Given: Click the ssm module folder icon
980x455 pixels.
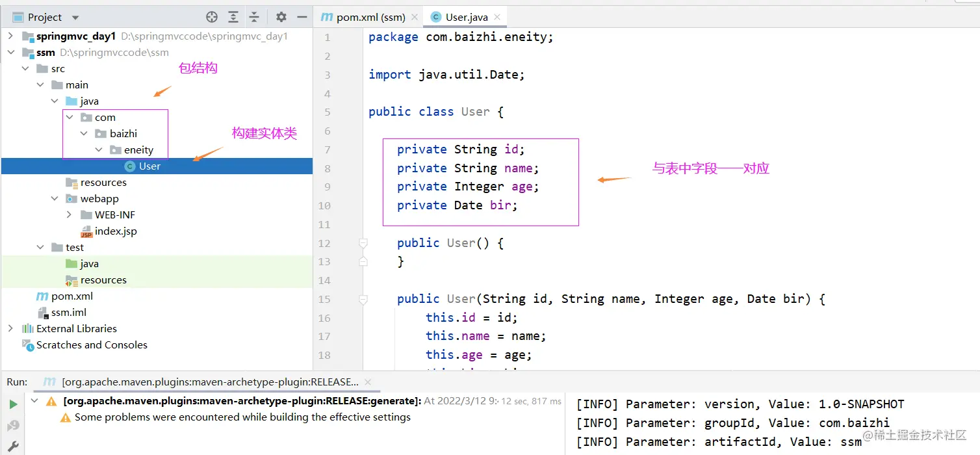Looking at the screenshot, I should tap(28, 53).
